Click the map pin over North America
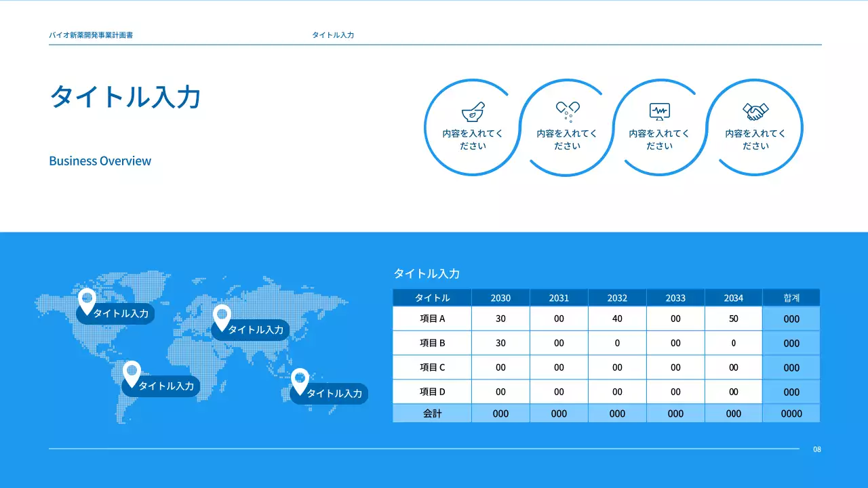Image resolution: width=868 pixels, height=488 pixels. coord(87,300)
